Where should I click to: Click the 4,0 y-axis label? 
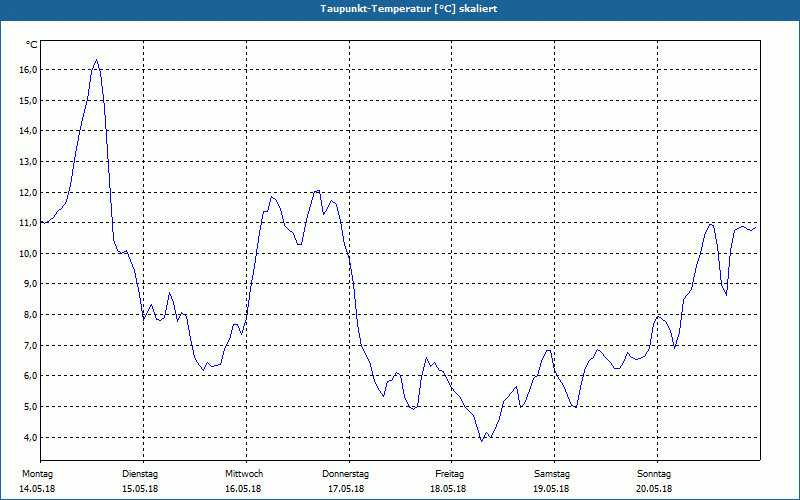point(31,437)
